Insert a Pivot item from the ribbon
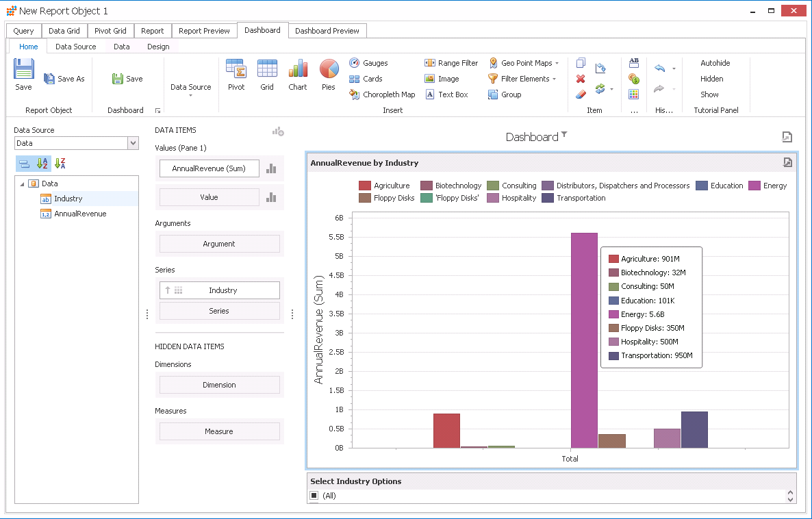 (x=236, y=75)
